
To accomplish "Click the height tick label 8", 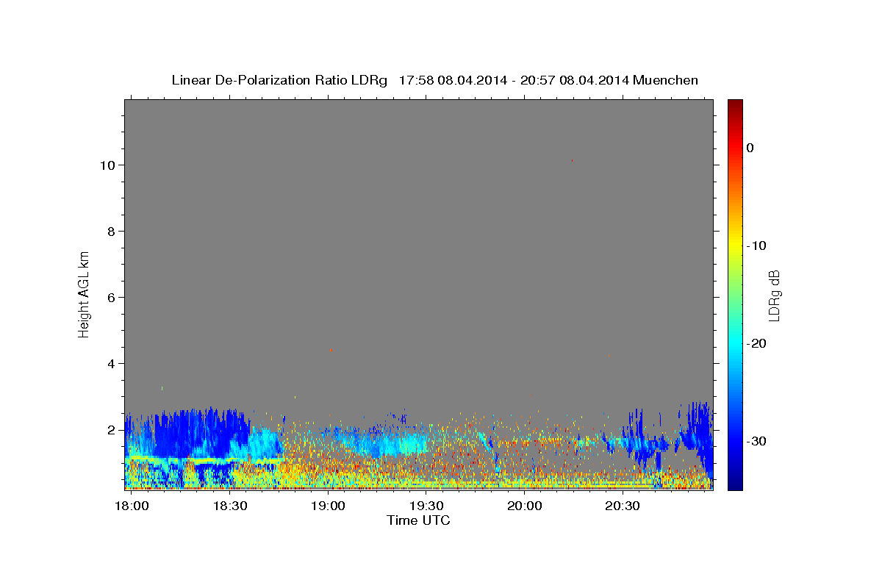I will click(x=112, y=232).
